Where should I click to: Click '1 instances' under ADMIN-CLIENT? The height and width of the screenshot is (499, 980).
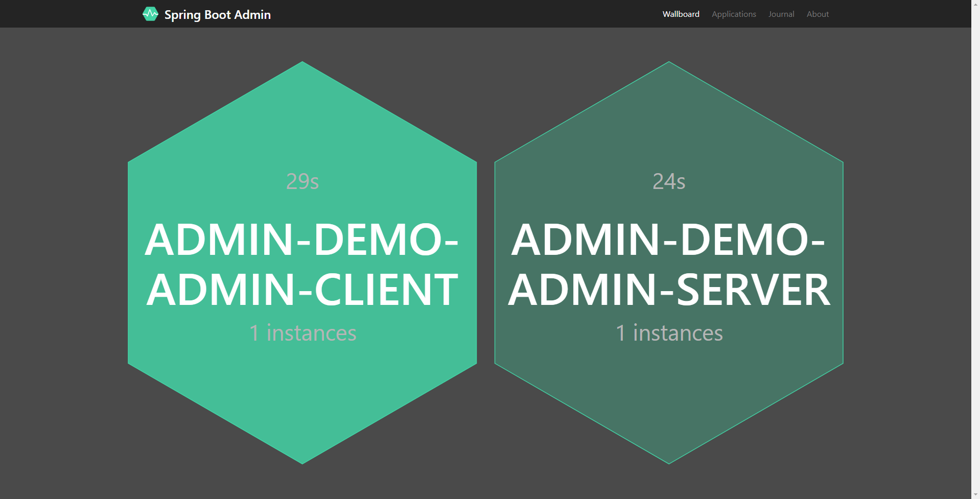tap(302, 333)
